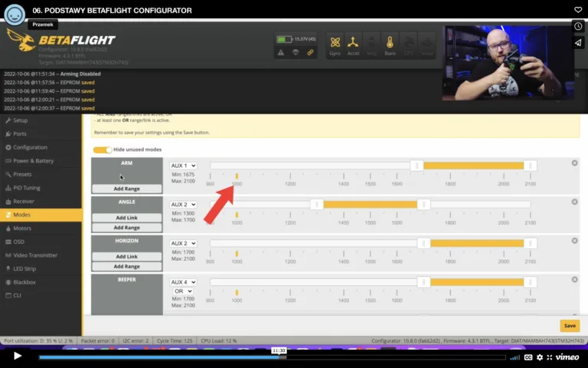Like the video with heart icon
588x368 pixels.
click(x=578, y=10)
